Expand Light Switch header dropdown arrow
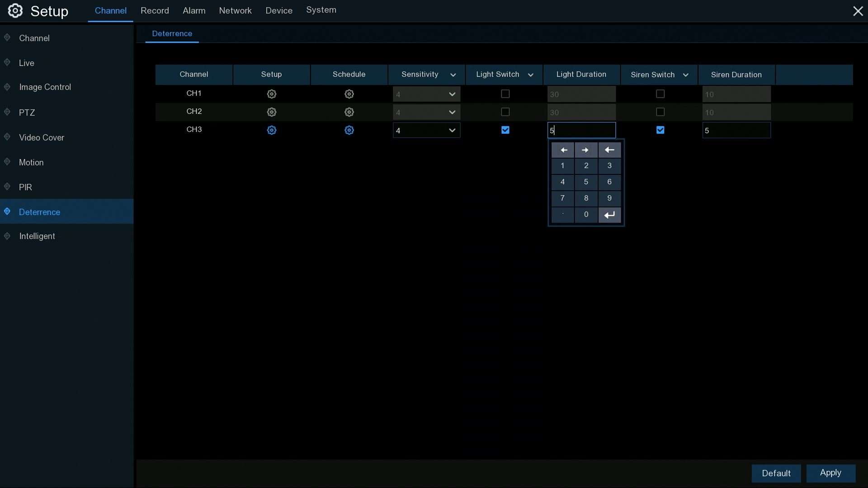868x488 pixels. coord(531,75)
